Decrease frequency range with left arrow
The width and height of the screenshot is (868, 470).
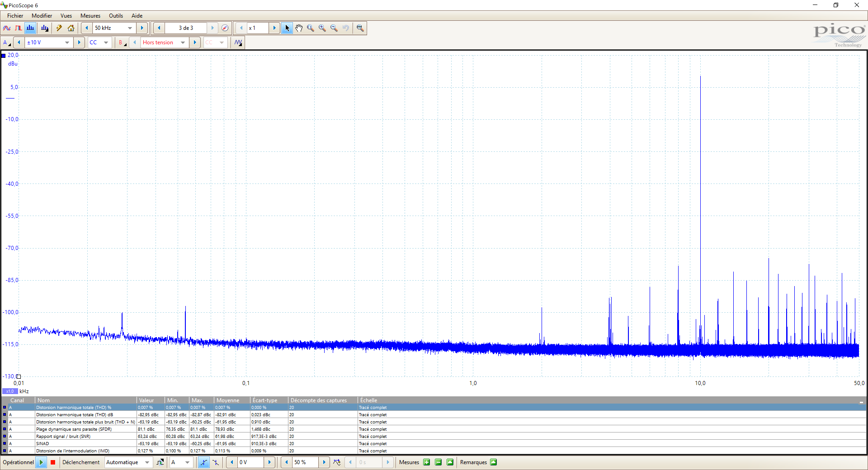(x=87, y=28)
